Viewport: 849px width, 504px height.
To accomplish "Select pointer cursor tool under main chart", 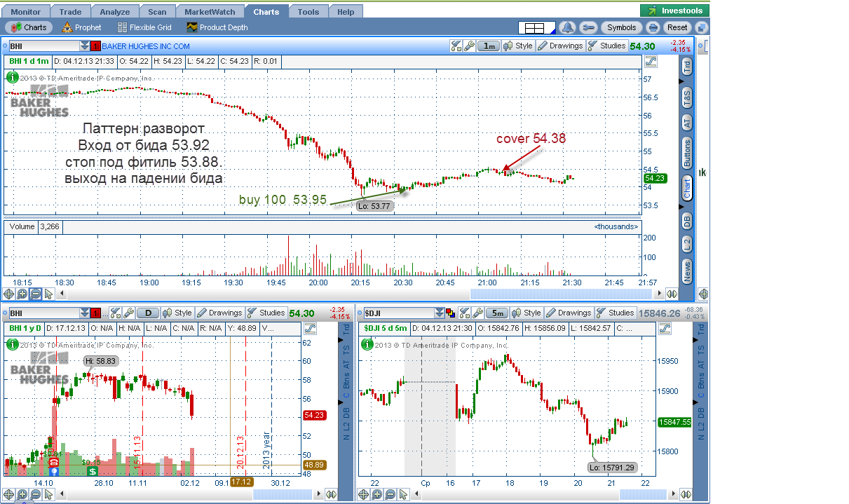I will [48, 294].
